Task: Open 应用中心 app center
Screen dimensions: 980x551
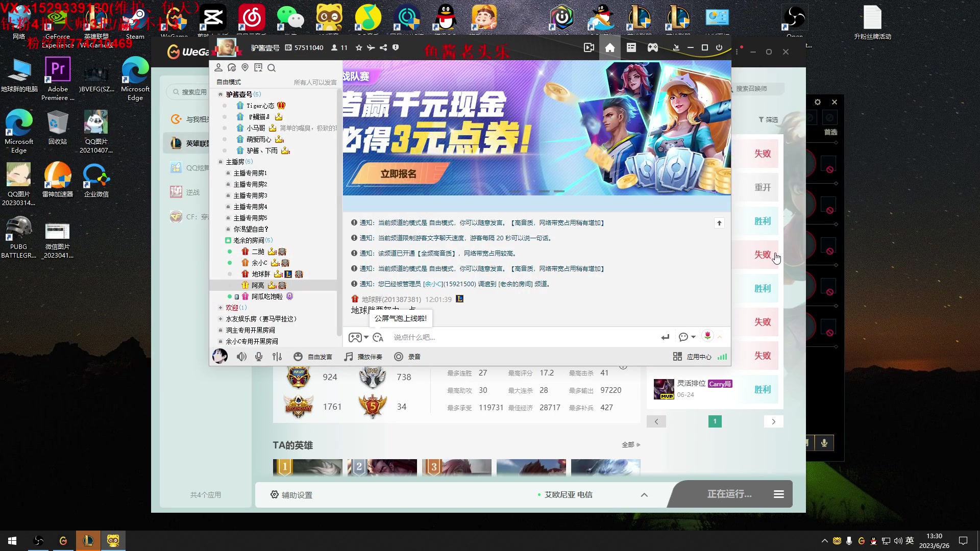Action: 692,357
